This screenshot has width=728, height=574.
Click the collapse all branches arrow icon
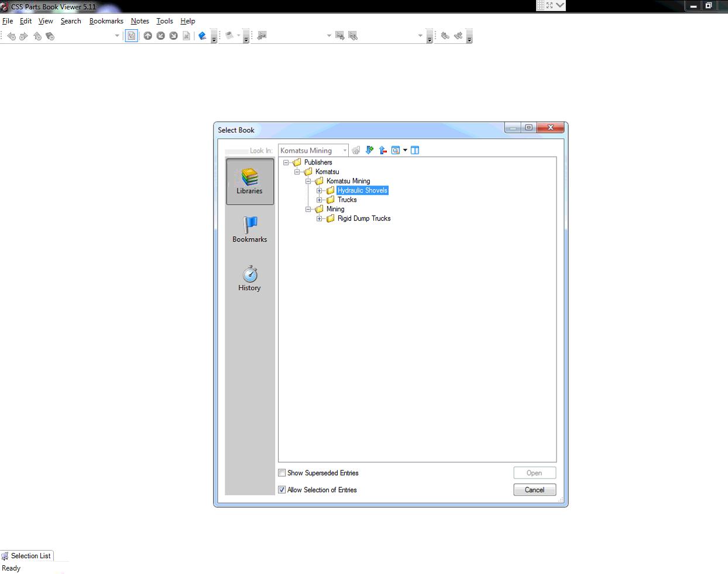[x=383, y=150]
